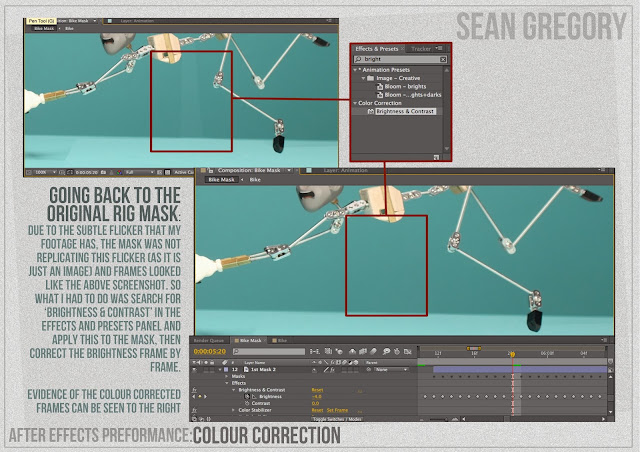Click the timeline zoom-in mountains icon
Screen dimensions: 640x452
(455, 419)
